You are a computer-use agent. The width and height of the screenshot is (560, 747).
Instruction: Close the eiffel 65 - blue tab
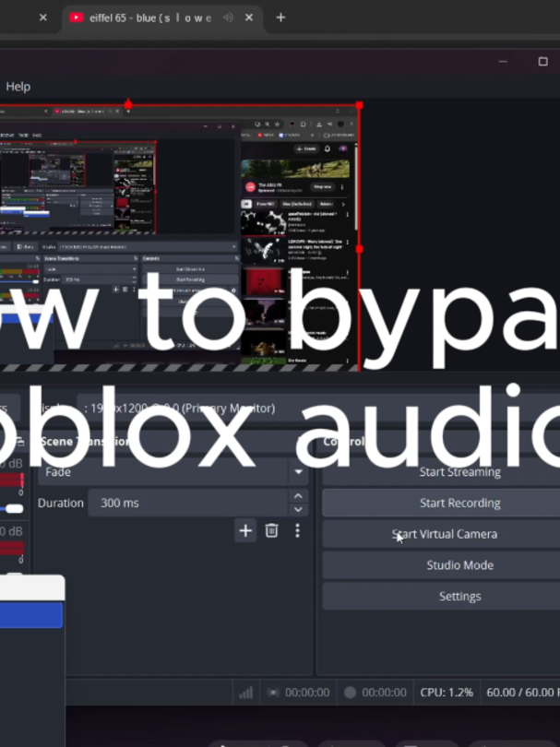249,18
